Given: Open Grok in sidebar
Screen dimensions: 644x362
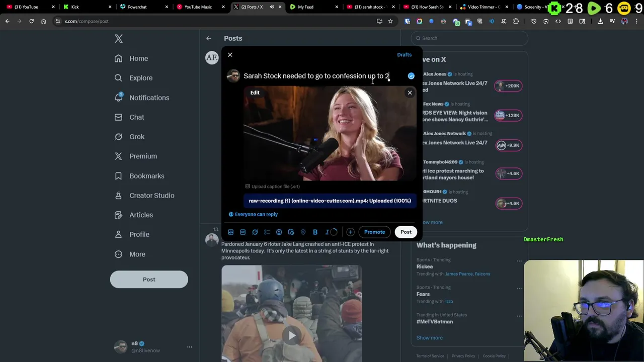Looking at the screenshot, I should click(129, 137).
